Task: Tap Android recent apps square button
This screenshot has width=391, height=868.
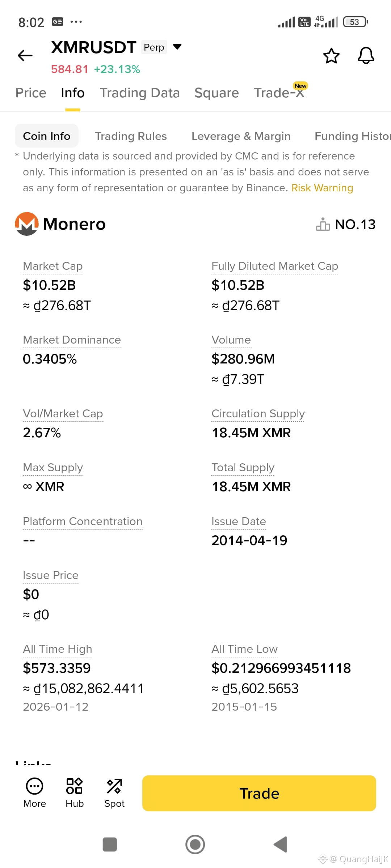Action: coord(110,844)
